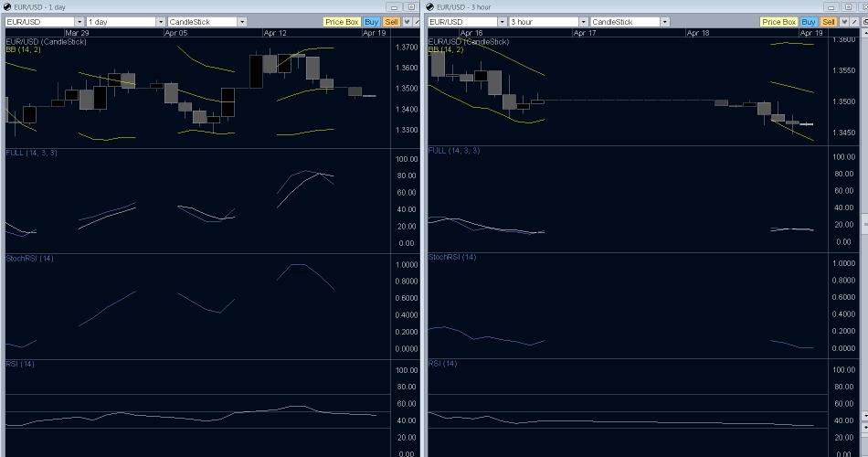
Task: Click the Apr 12 date marker on the 1 day chart
Action: (275, 33)
